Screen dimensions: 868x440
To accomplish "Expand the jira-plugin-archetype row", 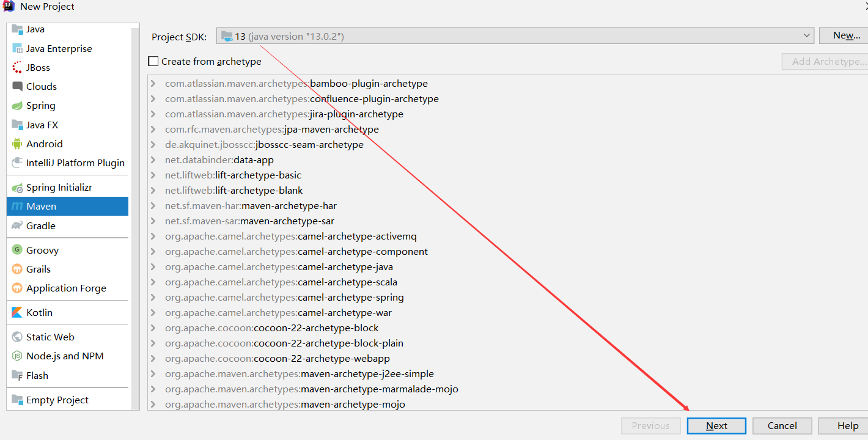I will 153,114.
